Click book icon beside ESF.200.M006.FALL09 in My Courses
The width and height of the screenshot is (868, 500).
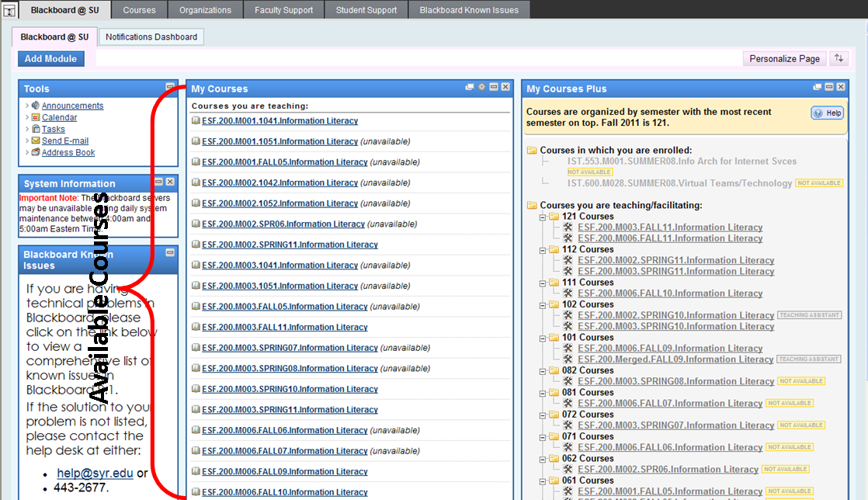tap(196, 471)
